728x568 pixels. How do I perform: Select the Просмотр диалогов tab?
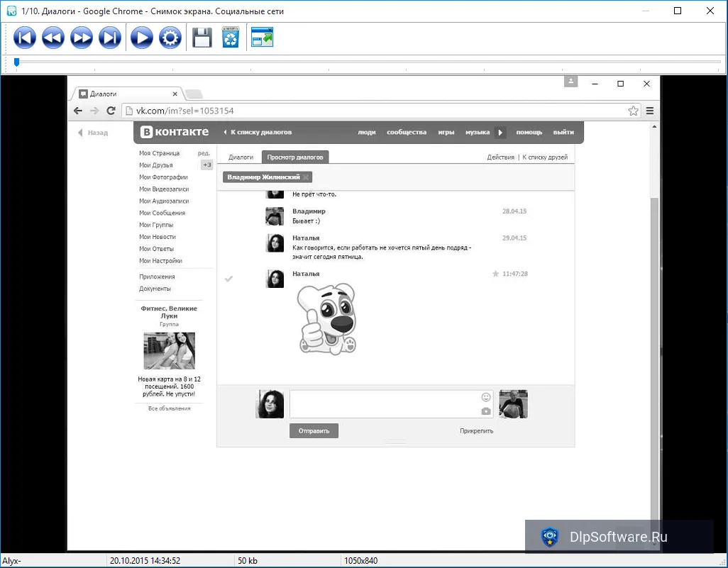click(295, 157)
